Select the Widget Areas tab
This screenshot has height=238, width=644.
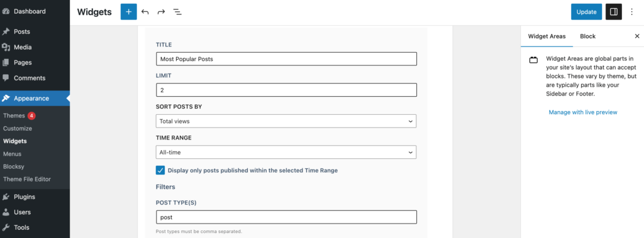coord(547,36)
